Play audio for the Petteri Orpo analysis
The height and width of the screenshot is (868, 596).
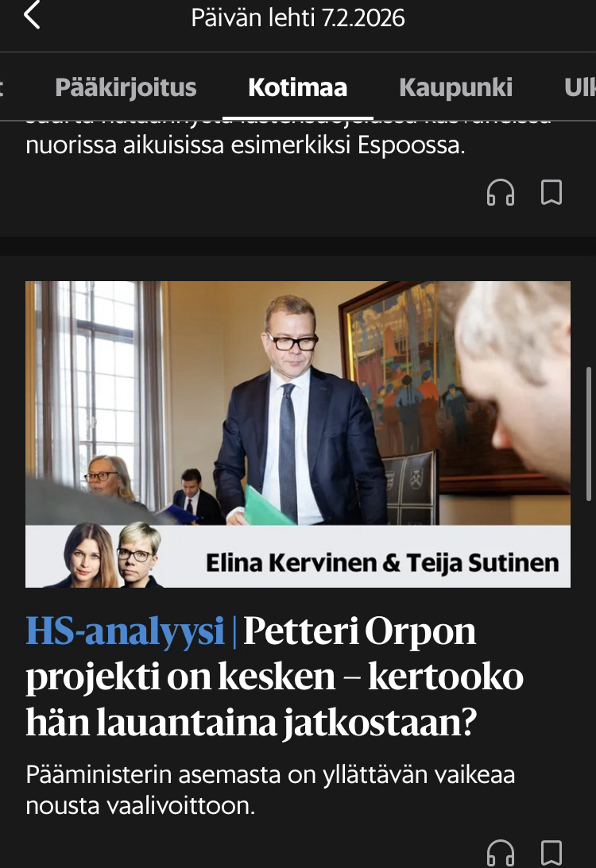coord(500,853)
